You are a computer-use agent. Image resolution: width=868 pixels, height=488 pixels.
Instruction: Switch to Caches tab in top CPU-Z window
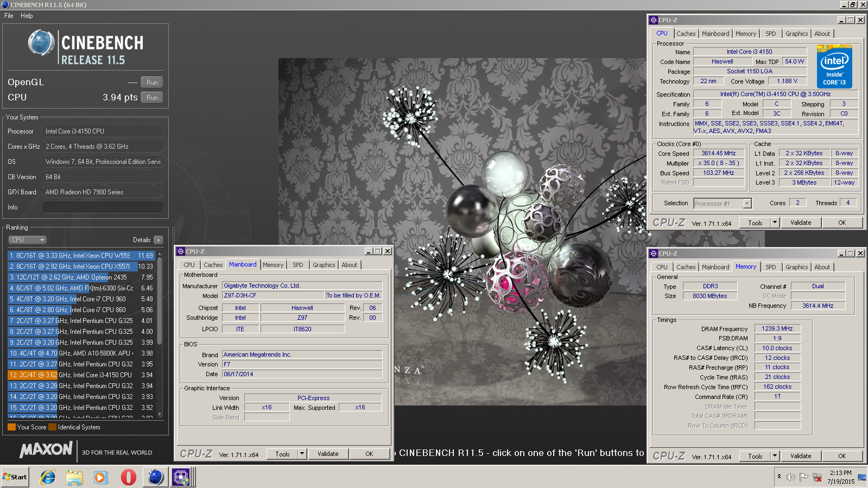686,34
